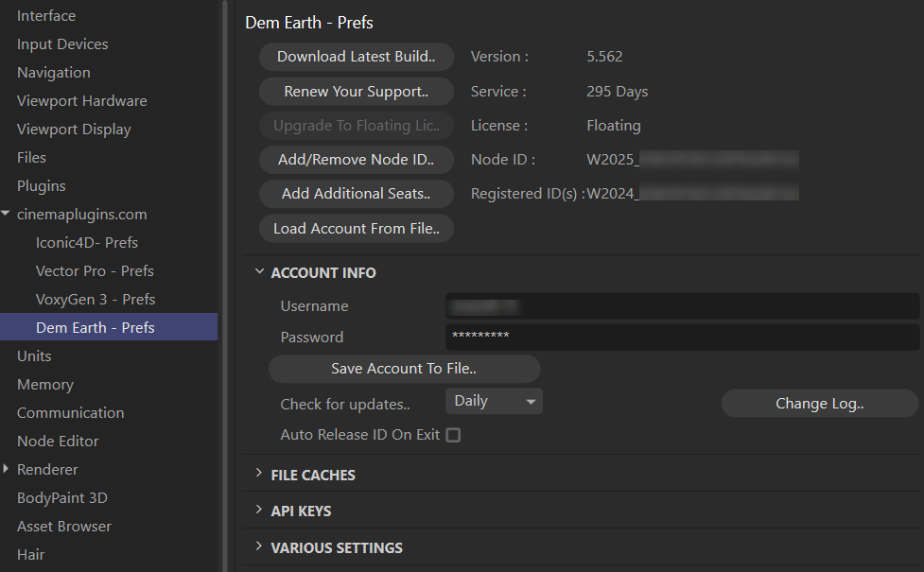Expand the FILE CACHES section
This screenshot has width=924, height=572.
pos(259,474)
